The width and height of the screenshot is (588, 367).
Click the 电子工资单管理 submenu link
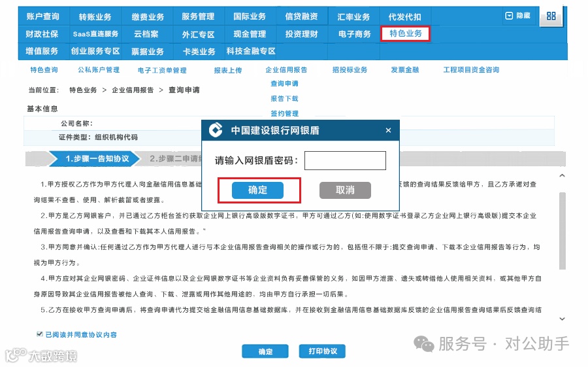pyautogui.click(x=162, y=70)
